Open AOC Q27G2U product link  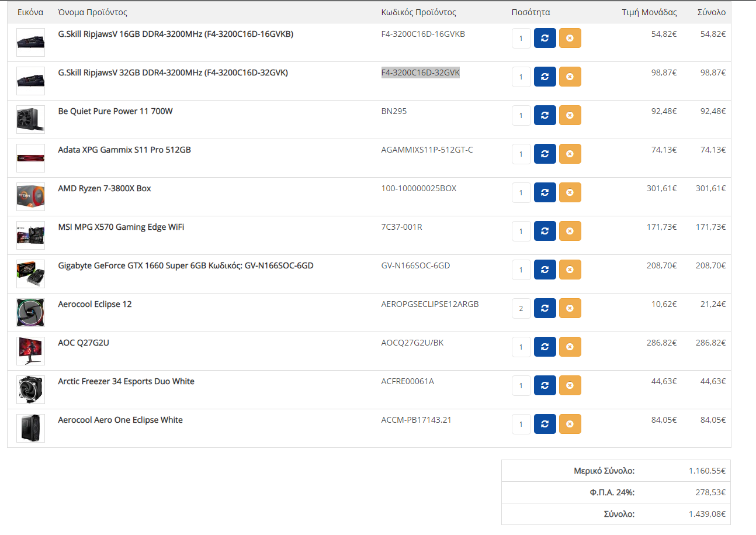pos(84,343)
